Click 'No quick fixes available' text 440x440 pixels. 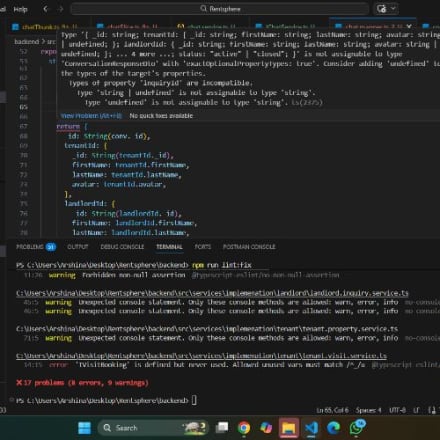point(161,116)
